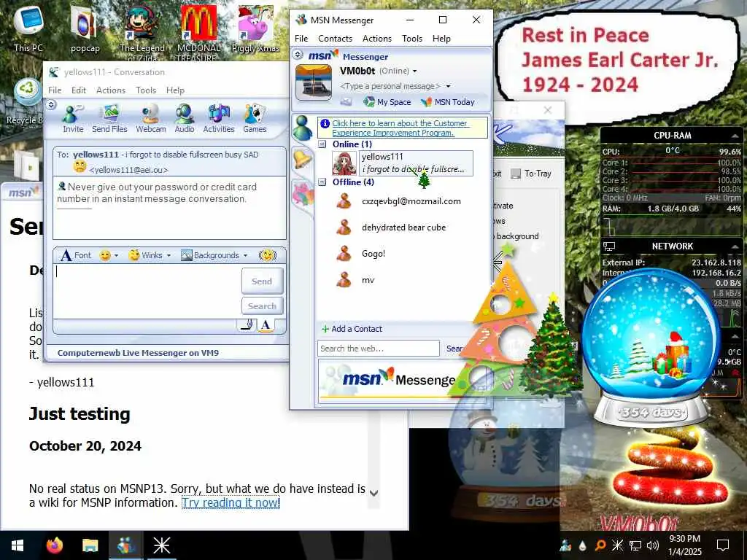Open the notification center icon
The image size is (747, 560).
pos(723,545)
